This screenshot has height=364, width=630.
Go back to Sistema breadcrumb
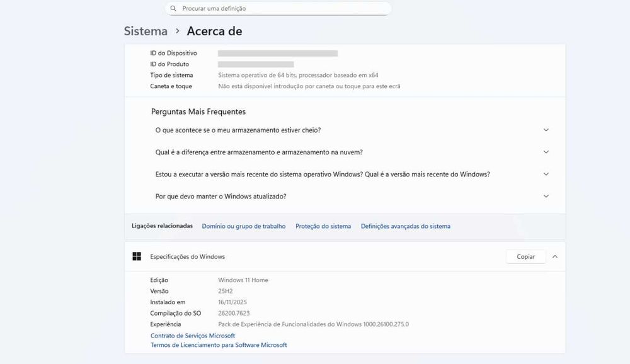[x=146, y=31]
